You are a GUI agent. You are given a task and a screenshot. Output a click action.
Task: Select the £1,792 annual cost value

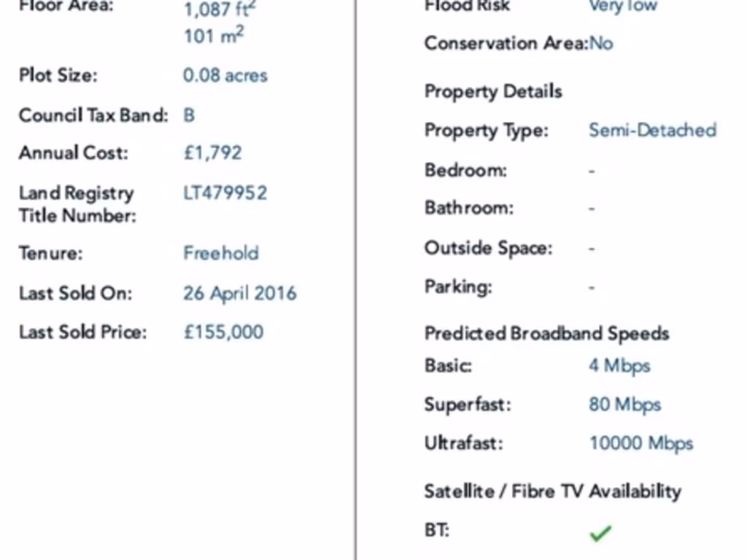click(x=212, y=153)
